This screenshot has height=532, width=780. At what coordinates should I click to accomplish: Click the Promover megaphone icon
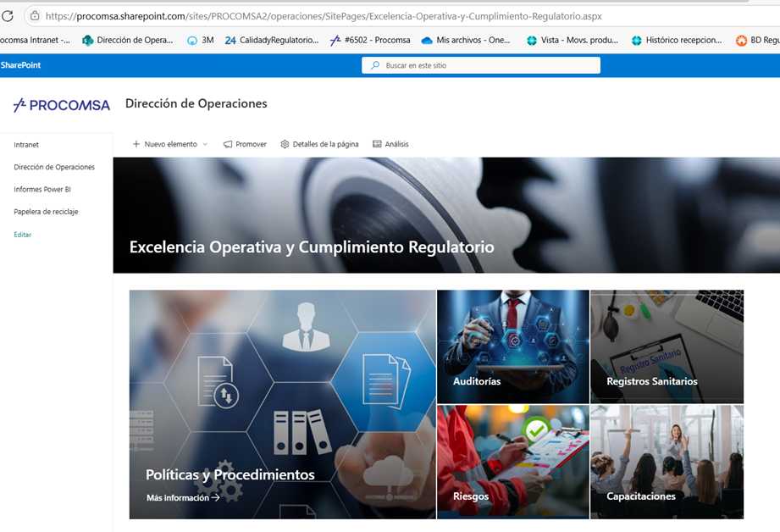(x=228, y=144)
